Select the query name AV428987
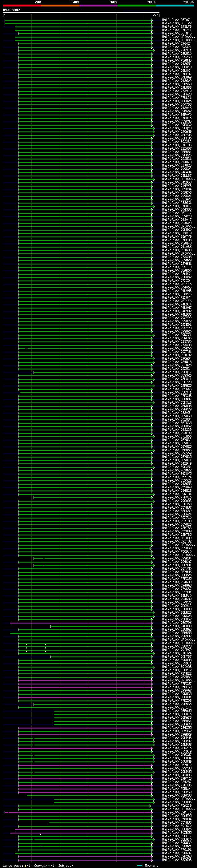Screen dimensions: 197x868 [x=11, y=10]
